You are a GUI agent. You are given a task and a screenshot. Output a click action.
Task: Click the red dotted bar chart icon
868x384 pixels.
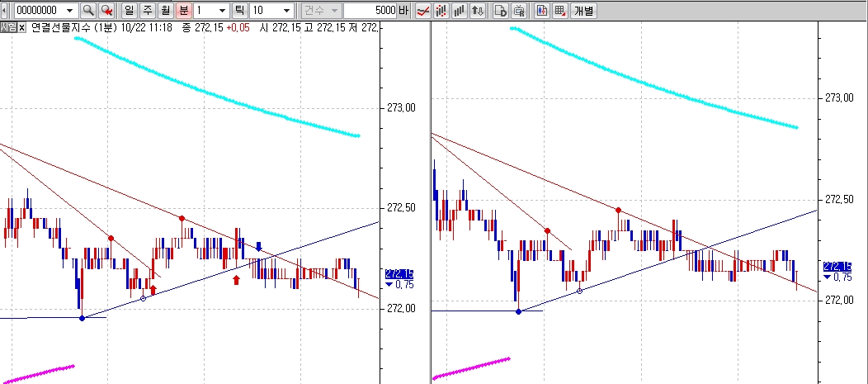pos(442,11)
